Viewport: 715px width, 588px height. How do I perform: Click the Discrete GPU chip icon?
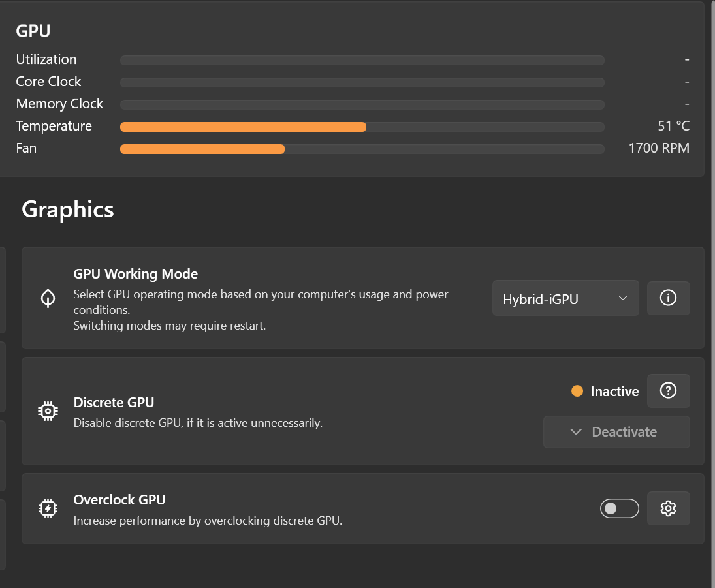coord(48,410)
